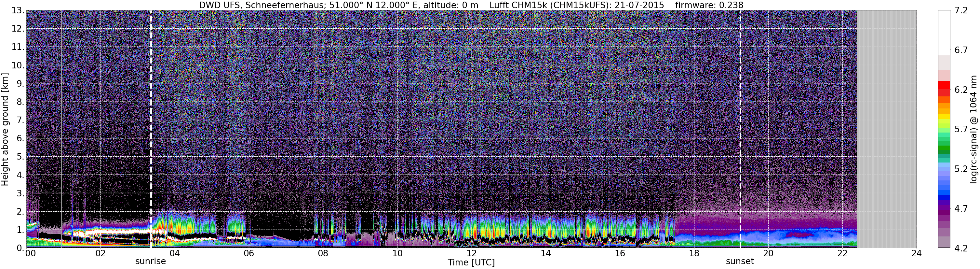Click the "6.7" colorbar tick label

[961, 50]
